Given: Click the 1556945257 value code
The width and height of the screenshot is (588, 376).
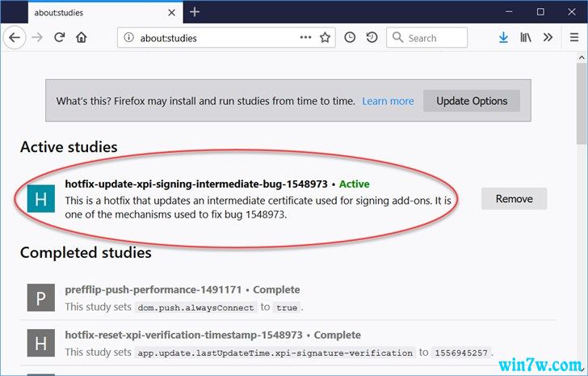Looking at the screenshot, I should tap(461, 353).
